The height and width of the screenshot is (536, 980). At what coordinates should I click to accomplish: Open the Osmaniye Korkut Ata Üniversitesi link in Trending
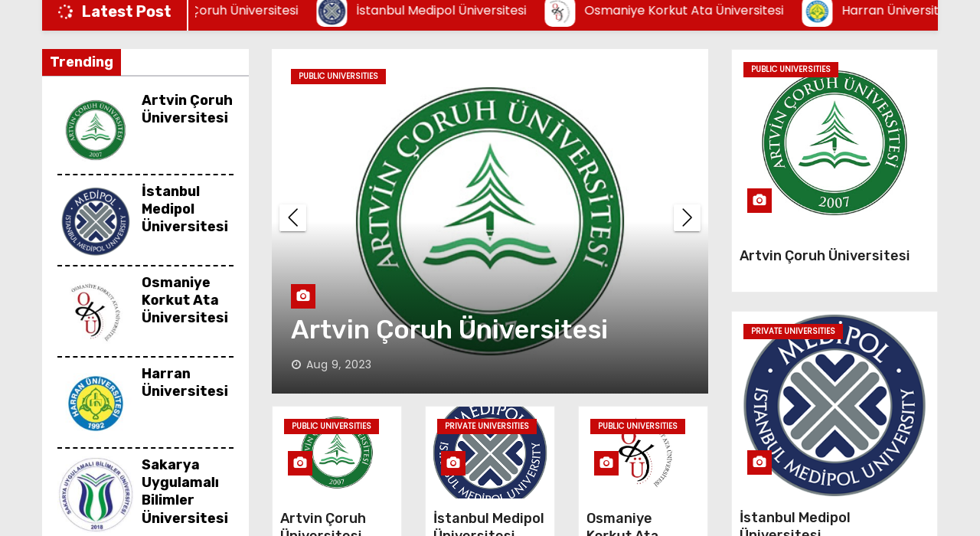click(x=185, y=300)
